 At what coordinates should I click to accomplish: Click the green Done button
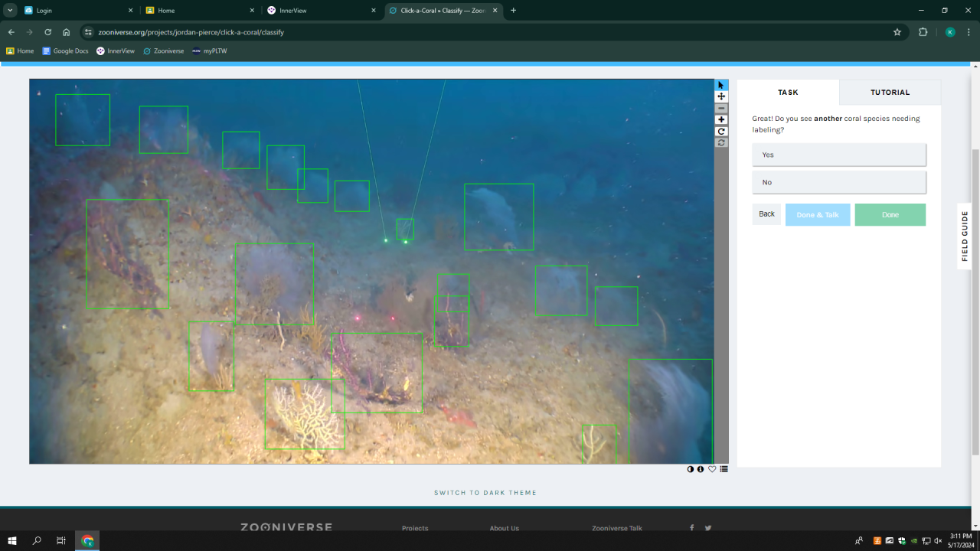coord(890,215)
